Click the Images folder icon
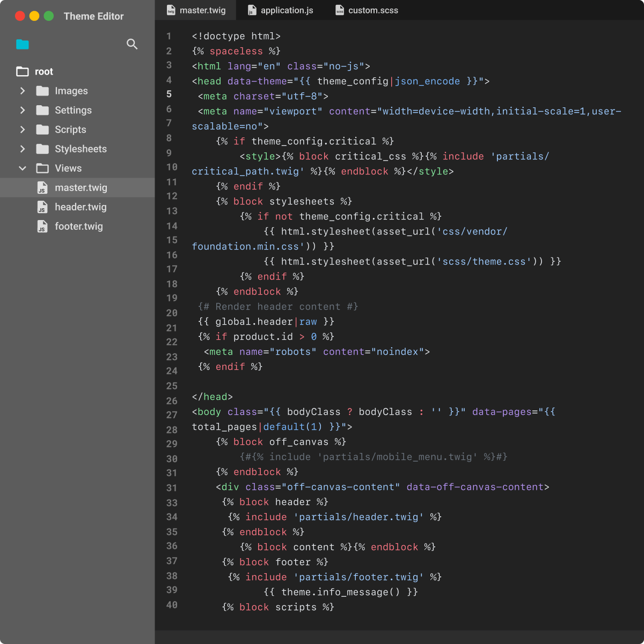This screenshot has height=644, width=644. [42, 91]
